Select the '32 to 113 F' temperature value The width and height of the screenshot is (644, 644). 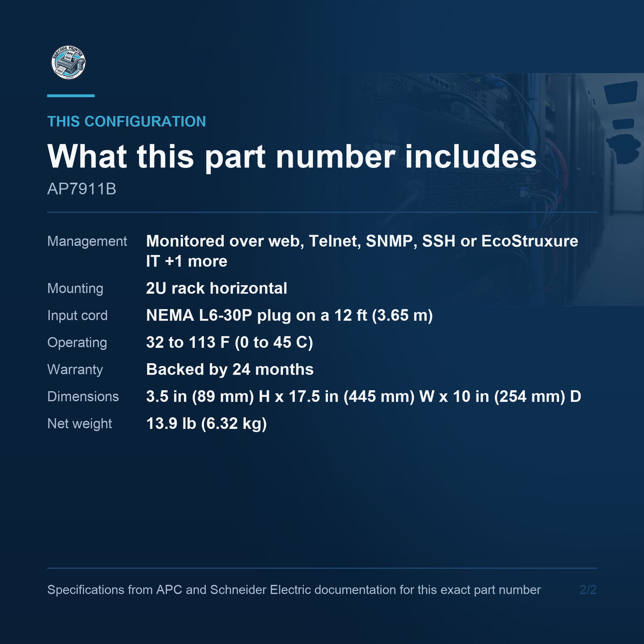[x=230, y=342]
